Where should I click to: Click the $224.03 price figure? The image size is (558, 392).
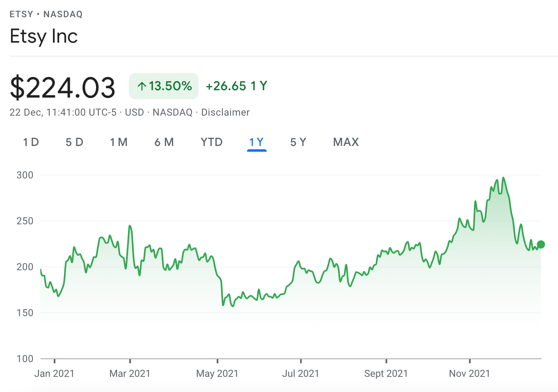[x=62, y=88]
